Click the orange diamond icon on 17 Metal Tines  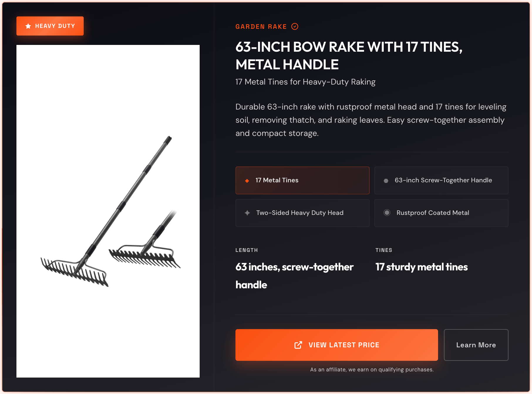tap(247, 181)
